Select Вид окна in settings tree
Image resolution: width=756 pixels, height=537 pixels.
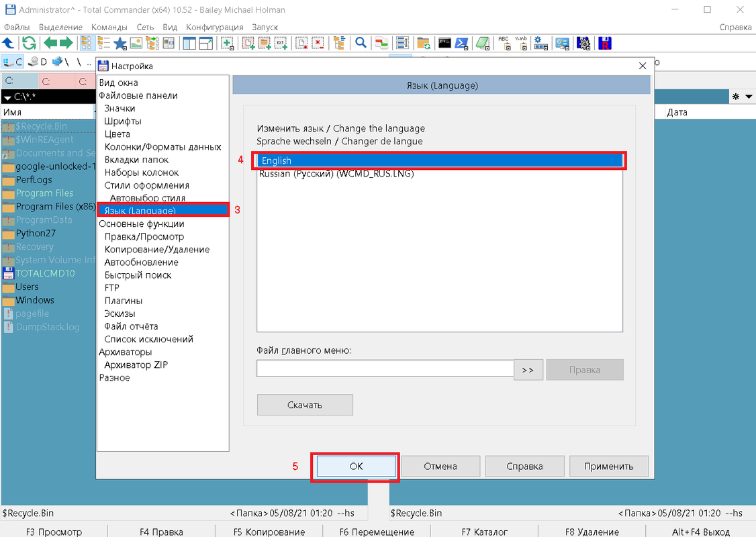(x=119, y=83)
